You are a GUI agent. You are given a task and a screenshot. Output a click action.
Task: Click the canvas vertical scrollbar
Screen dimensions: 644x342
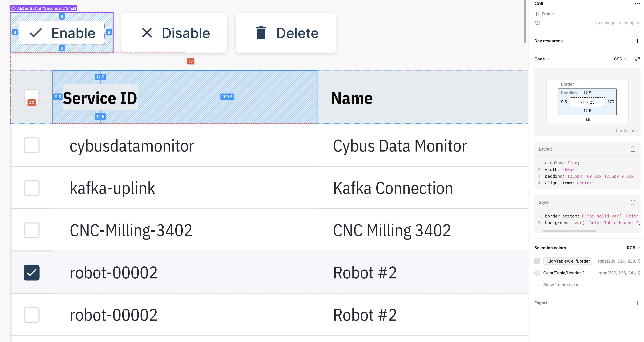coord(525,22)
